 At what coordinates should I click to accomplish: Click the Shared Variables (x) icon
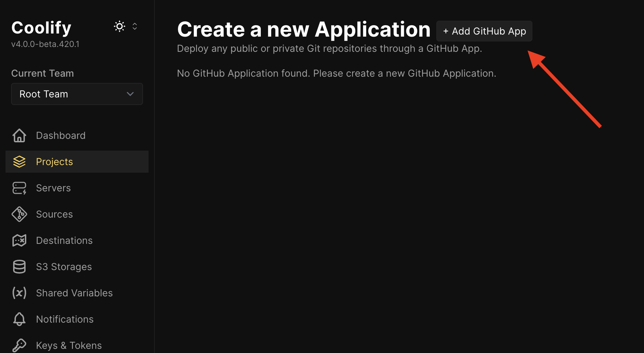[19, 293]
